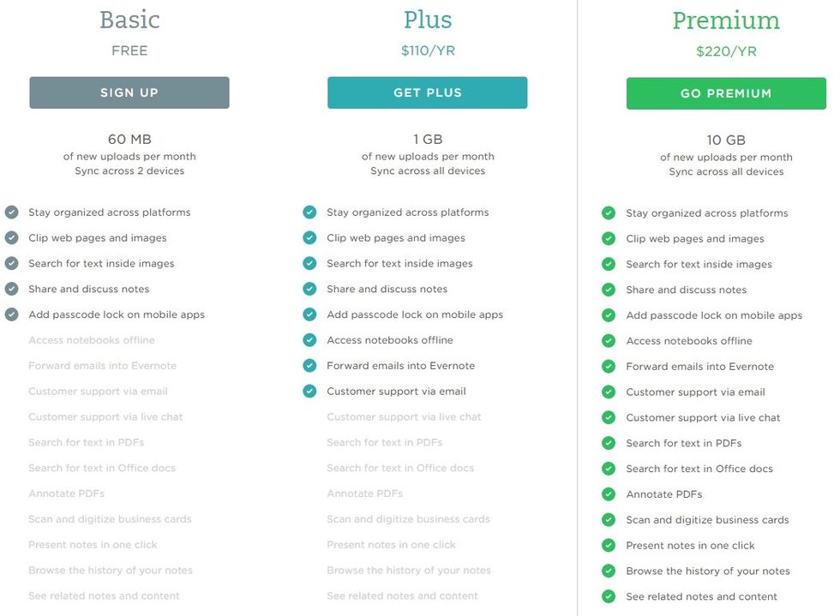The width and height of the screenshot is (840, 616).
Task: Select the checkmark beside Plus 'Access notebooks offline'
Action: (309, 339)
